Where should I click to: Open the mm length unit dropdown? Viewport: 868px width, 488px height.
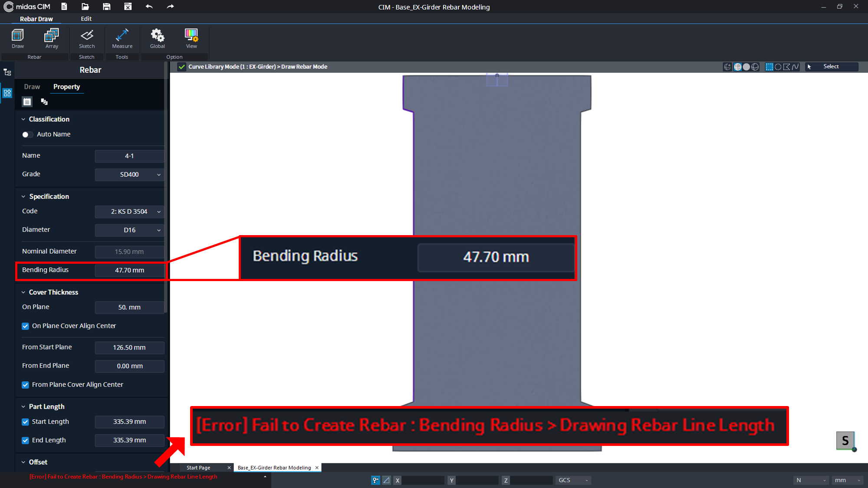point(847,480)
